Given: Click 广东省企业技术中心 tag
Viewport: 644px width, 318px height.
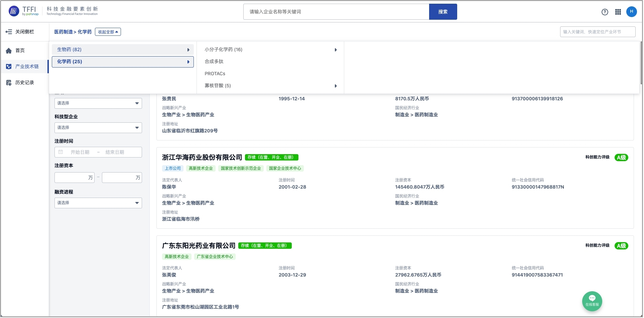Looking at the screenshot, I should (215, 257).
